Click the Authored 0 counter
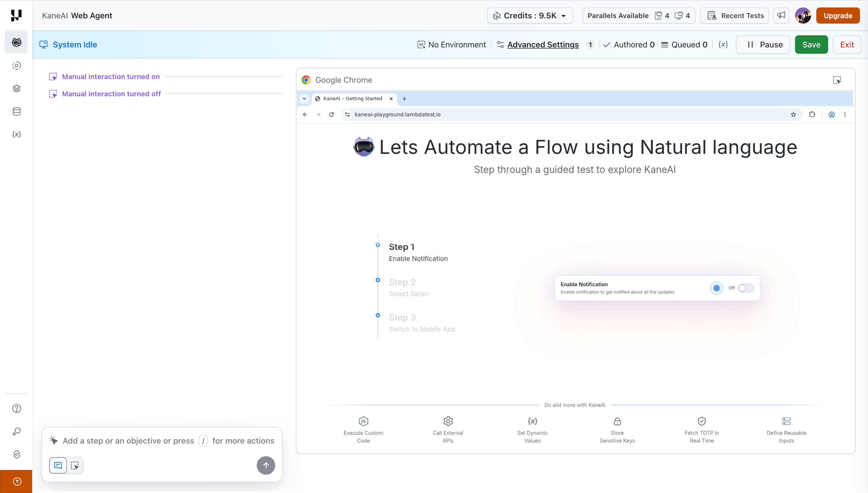Screen dimensions: 868x493 pos(629,44)
